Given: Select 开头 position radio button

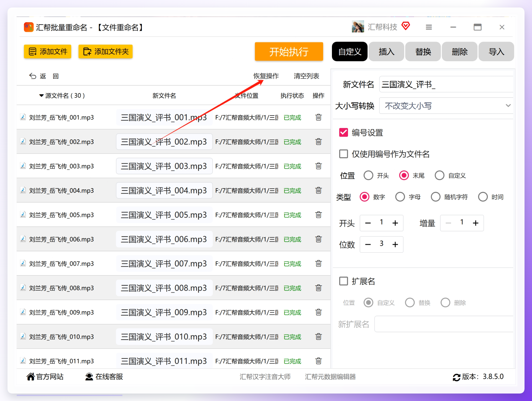Looking at the screenshot, I should (x=368, y=175).
